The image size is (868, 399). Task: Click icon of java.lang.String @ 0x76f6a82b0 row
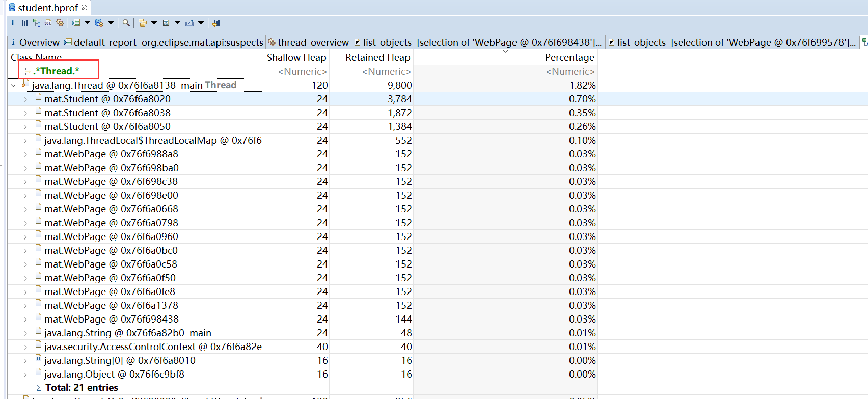coord(38,331)
